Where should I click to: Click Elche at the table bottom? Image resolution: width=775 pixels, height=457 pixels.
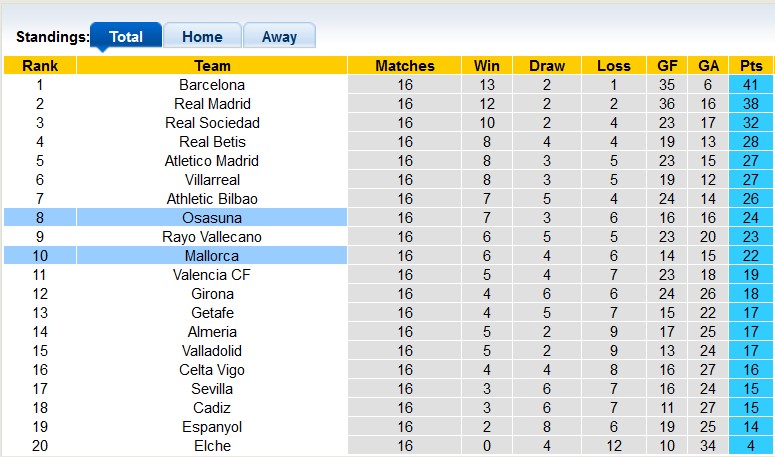click(212, 446)
